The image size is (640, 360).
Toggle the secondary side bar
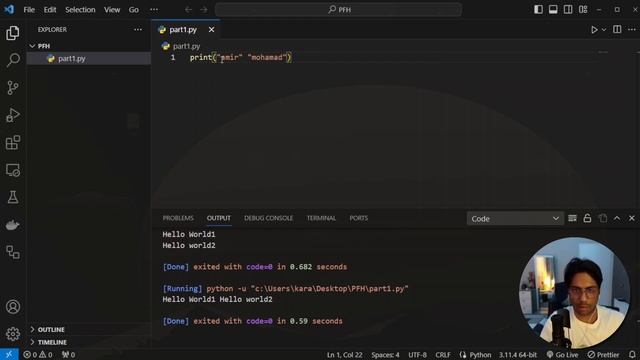pos(568,9)
